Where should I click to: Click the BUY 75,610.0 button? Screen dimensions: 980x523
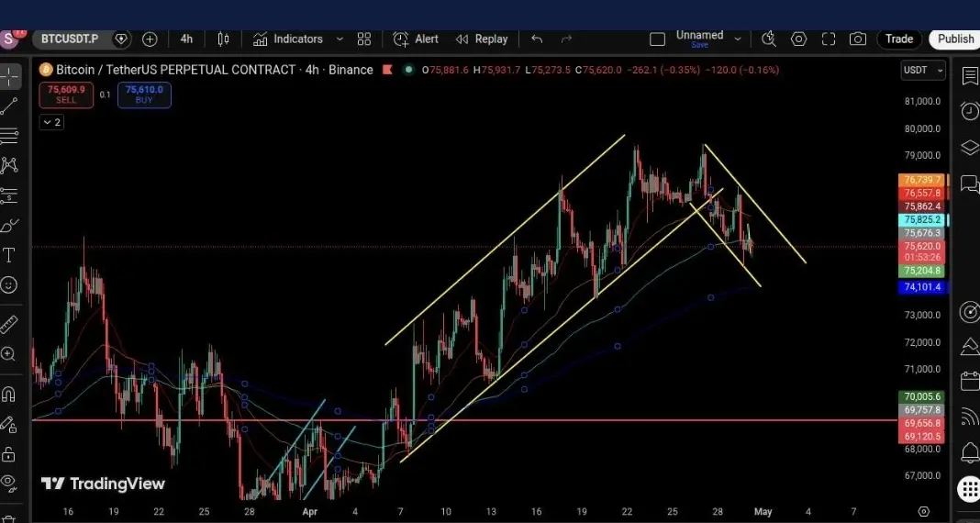coord(144,95)
